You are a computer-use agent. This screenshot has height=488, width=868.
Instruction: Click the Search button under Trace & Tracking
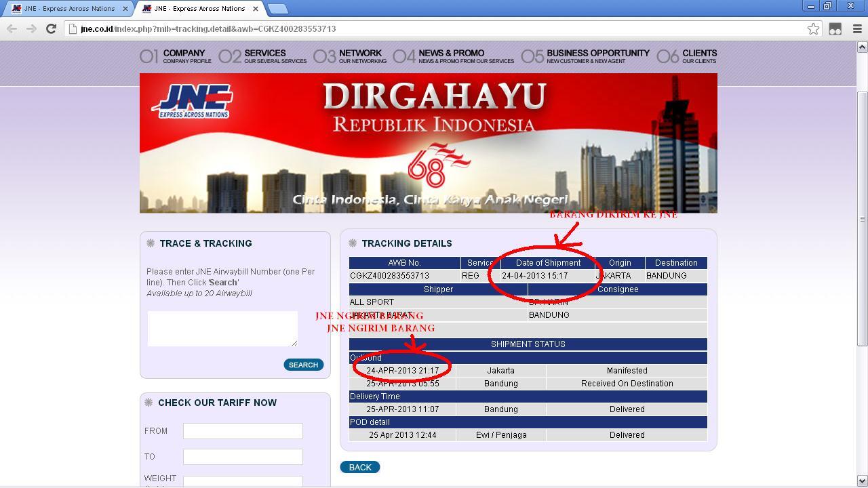point(303,365)
